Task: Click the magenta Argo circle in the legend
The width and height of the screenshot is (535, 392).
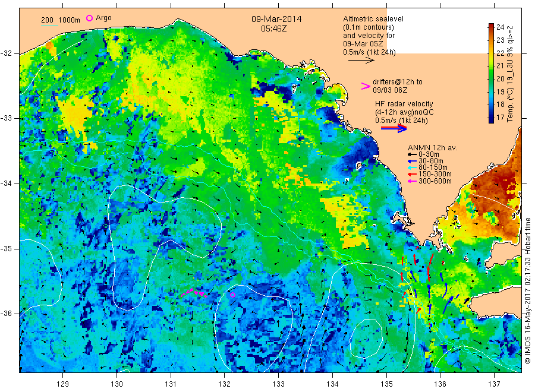Action: click(x=89, y=18)
